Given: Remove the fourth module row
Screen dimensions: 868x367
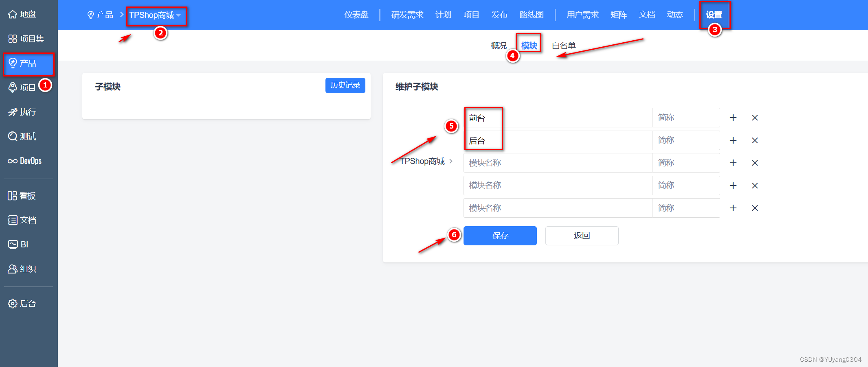Looking at the screenshot, I should (x=755, y=186).
